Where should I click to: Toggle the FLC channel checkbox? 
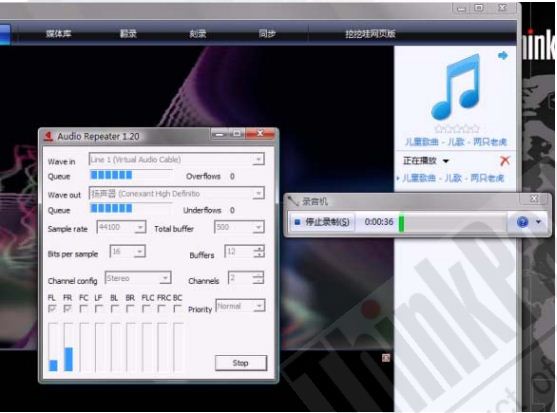click(146, 309)
